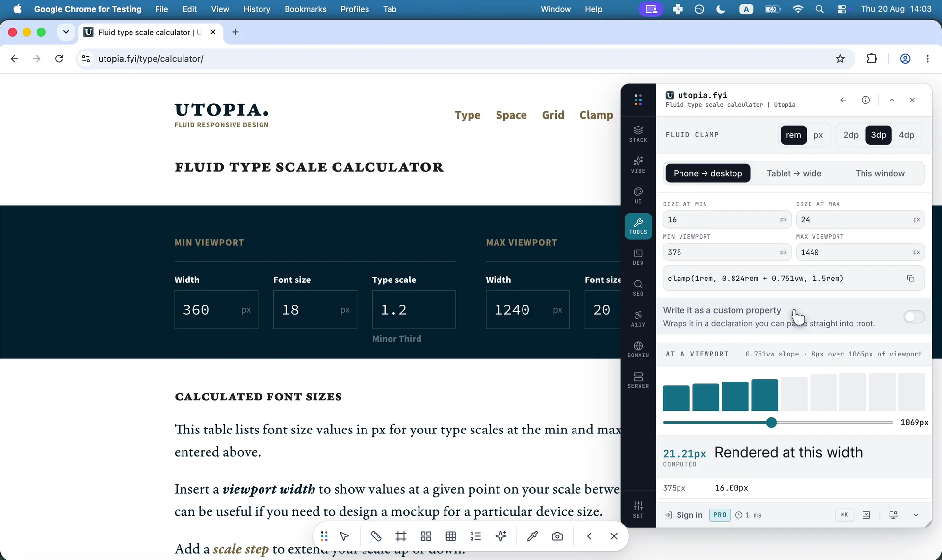Collapse the floating toolbar with left chevron
Image resolution: width=942 pixels, height=560 pixels.
[589, 536]
